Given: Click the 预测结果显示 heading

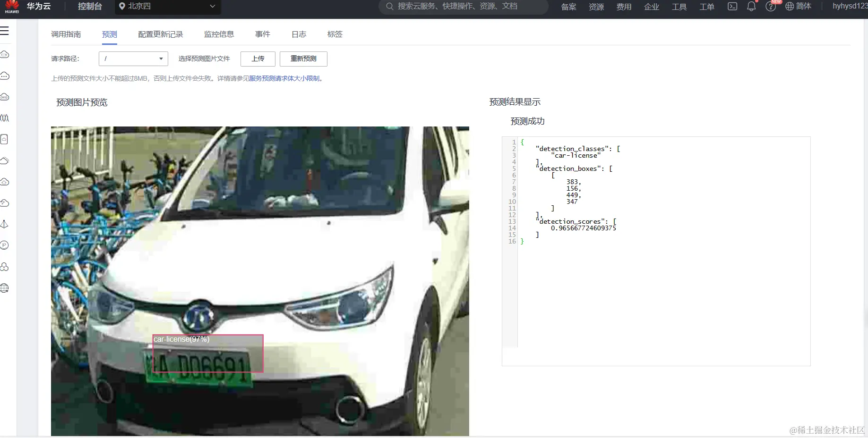Looking at the screenshot, I should [515, 102].
